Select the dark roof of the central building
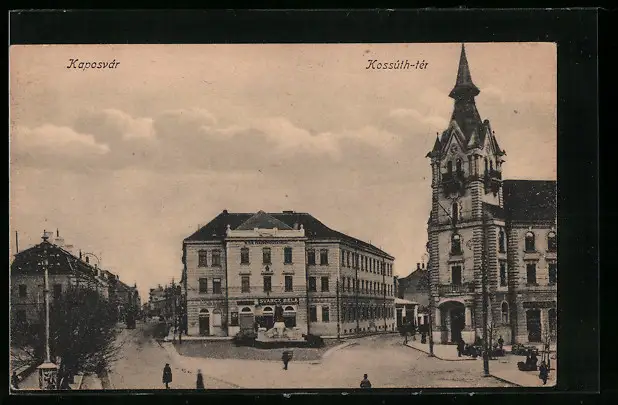 (x=290, y=222)
